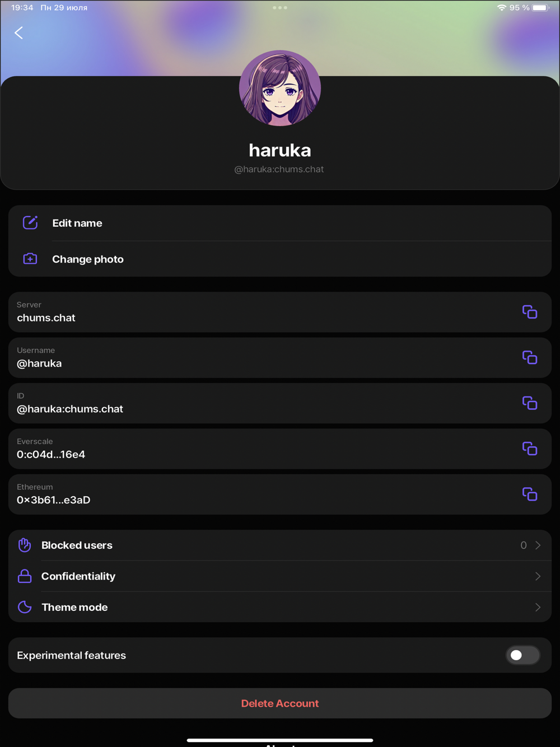Tap the @haruka:chums.chat handle under the name
Image resolution: width=560 pixels, height=747 pixels.
(279, 169)
